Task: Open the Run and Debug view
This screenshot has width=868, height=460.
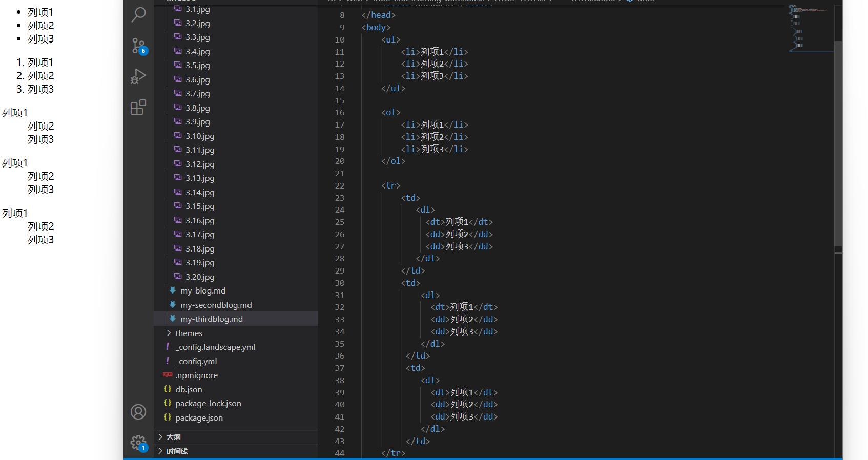Action: (138, 76)
